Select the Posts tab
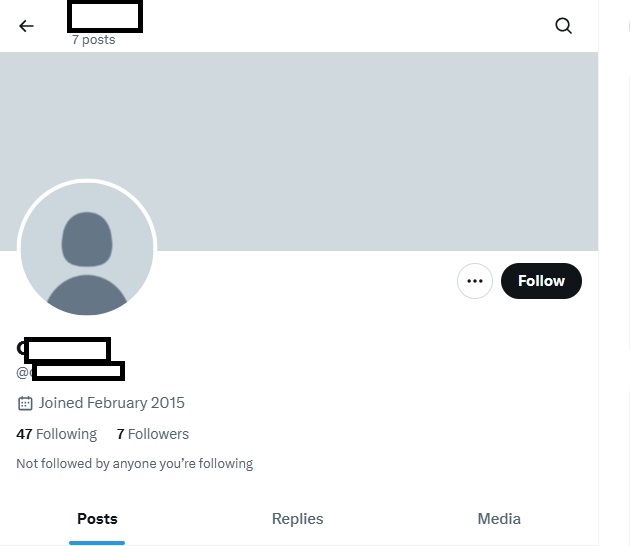 [x=97, y=518]
